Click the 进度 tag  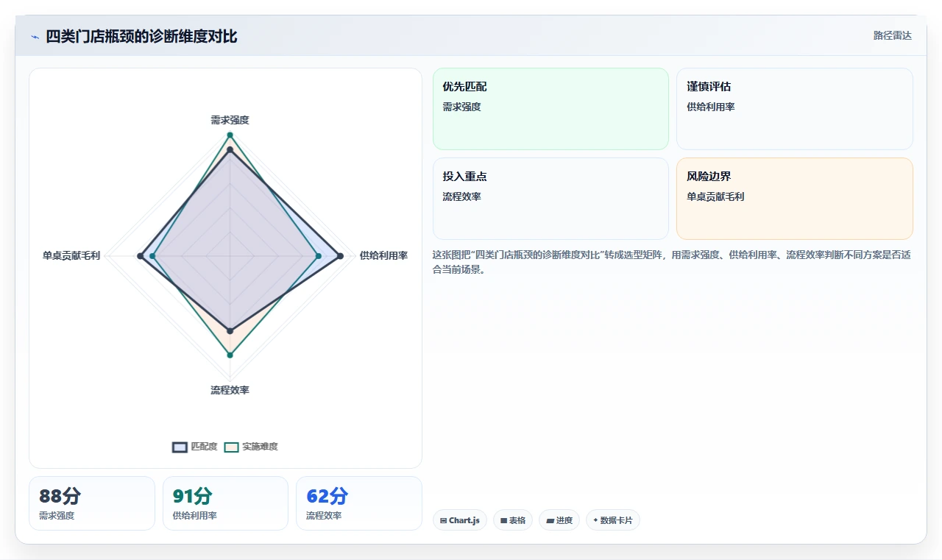click(x=559, y=520)
